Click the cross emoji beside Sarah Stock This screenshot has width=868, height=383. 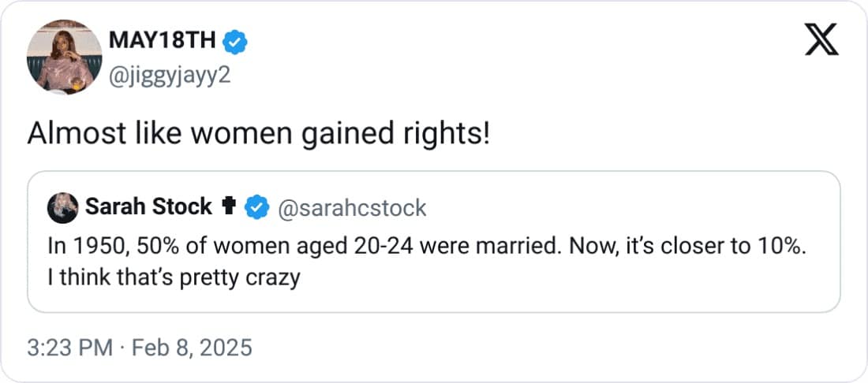(230, 207)
